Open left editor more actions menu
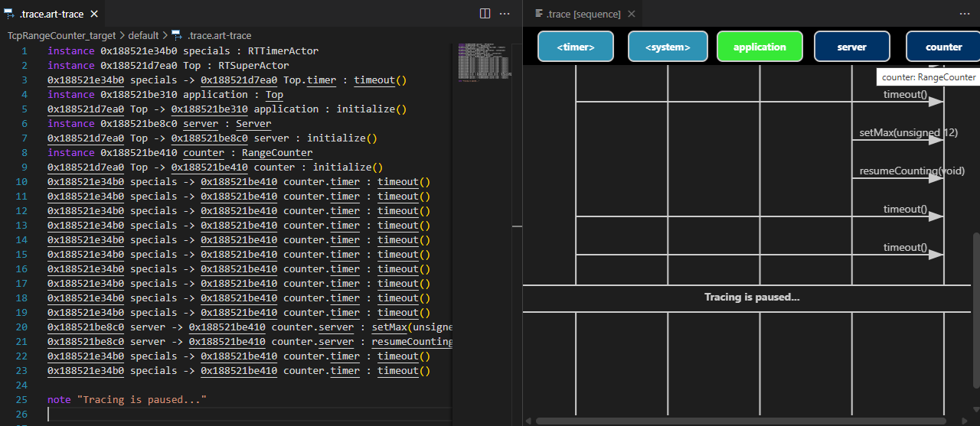980x426 pixels. 505,14
